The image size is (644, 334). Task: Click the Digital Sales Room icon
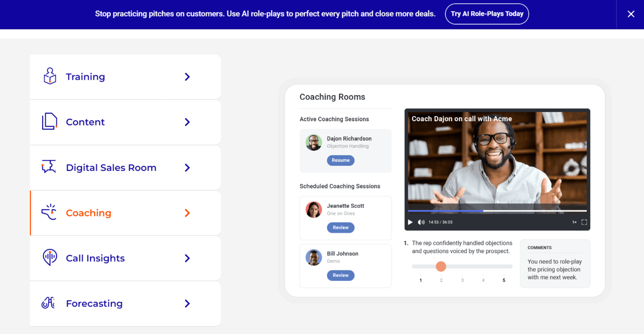[49, 167]
